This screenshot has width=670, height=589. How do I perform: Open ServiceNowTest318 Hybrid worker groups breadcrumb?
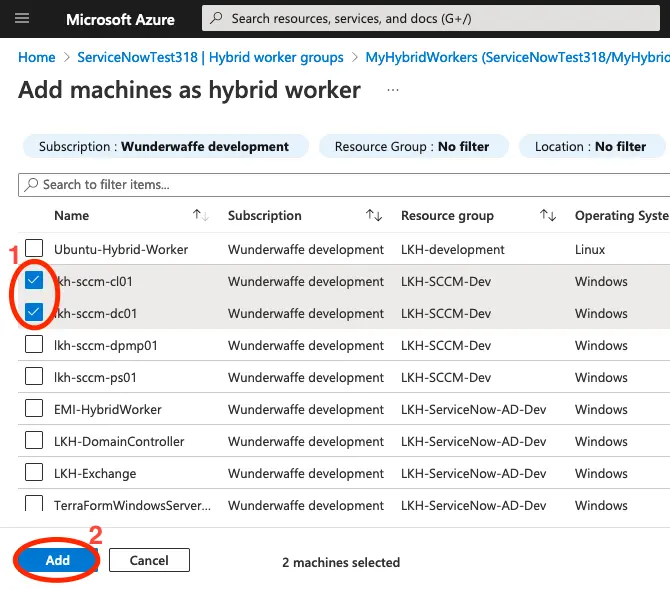tap(210, 57)
